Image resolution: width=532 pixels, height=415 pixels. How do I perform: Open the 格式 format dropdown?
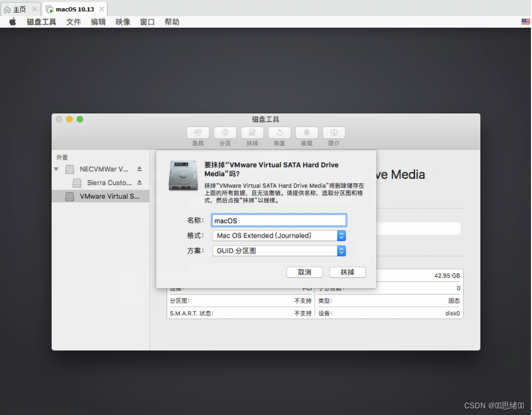[279, 236]
